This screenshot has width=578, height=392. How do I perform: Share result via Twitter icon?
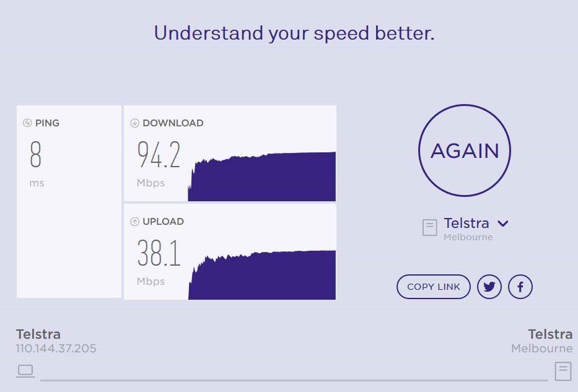click(489, 287)
